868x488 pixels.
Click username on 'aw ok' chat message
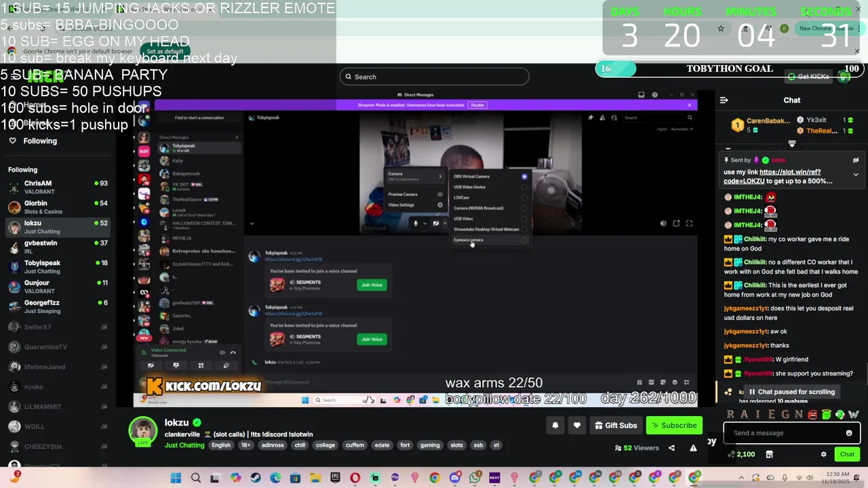(x=745, y=331)
